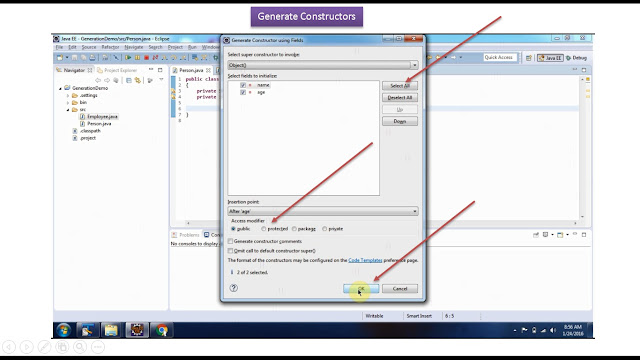This screenshot has width=640, height=360.
Task: Select the private access modifier
Action: click(x=324, y=229)
